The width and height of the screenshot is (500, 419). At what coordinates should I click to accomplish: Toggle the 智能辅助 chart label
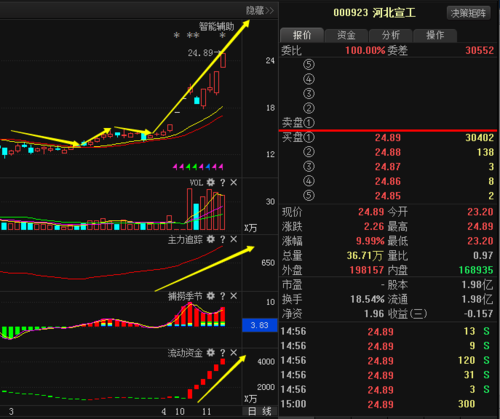(217, 27)
